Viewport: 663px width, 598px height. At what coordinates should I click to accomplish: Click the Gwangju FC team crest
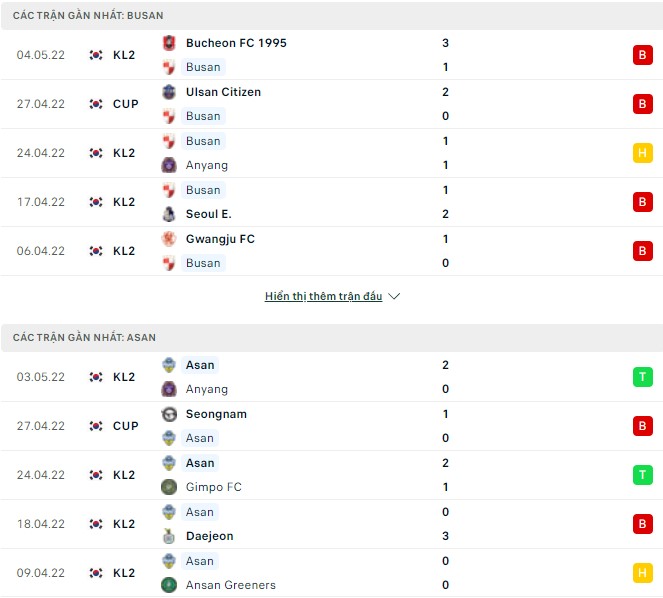(168, 239)
